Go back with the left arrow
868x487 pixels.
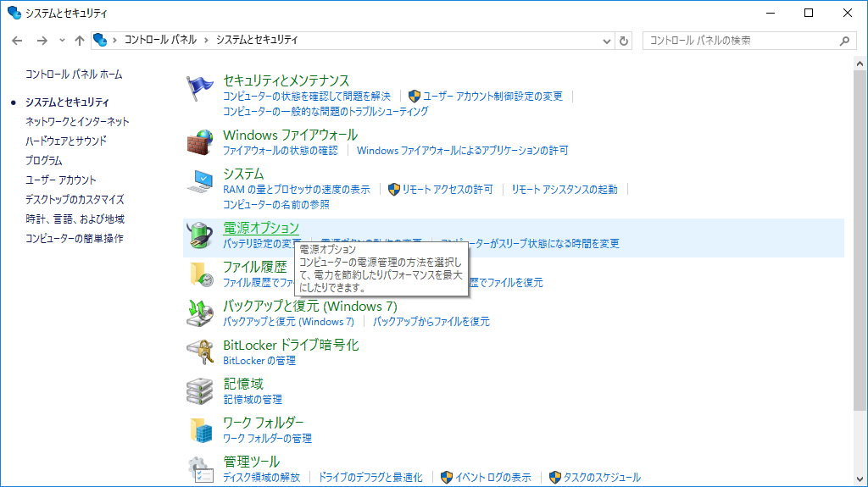[x=17, y=41]
